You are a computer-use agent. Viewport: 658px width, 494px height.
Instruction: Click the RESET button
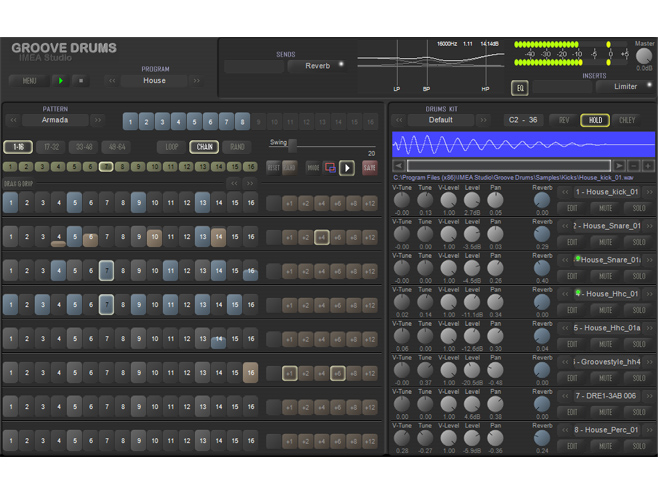(274, 168)
